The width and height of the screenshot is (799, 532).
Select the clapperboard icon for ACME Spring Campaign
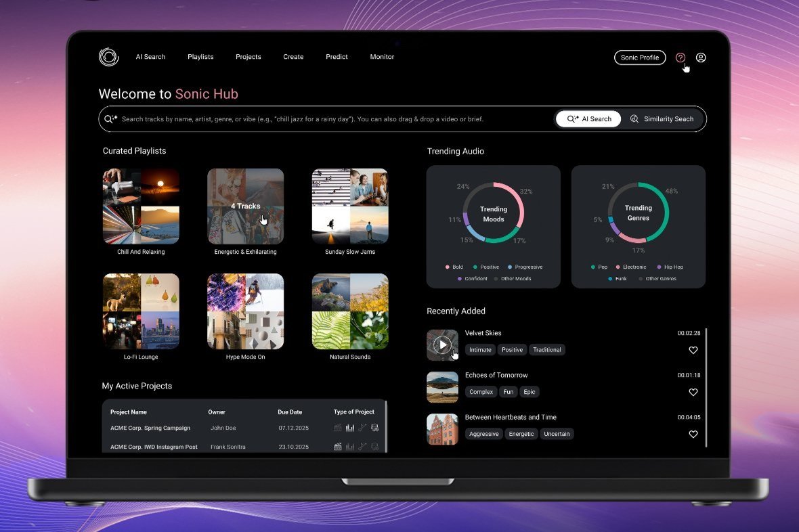point(337,427)
